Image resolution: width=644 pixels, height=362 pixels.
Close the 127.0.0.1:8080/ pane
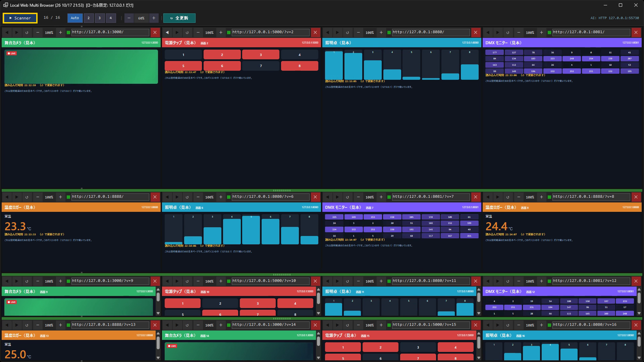click(476, 33)
